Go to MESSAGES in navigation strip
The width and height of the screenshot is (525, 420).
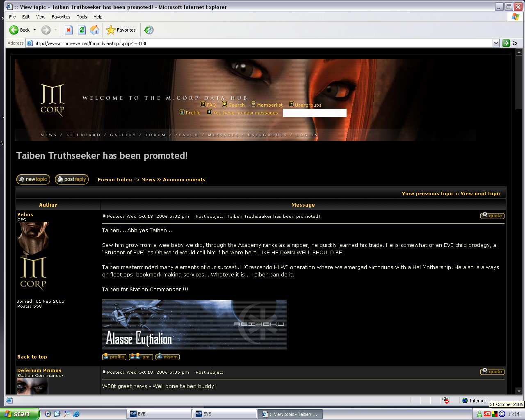(223, 135)
